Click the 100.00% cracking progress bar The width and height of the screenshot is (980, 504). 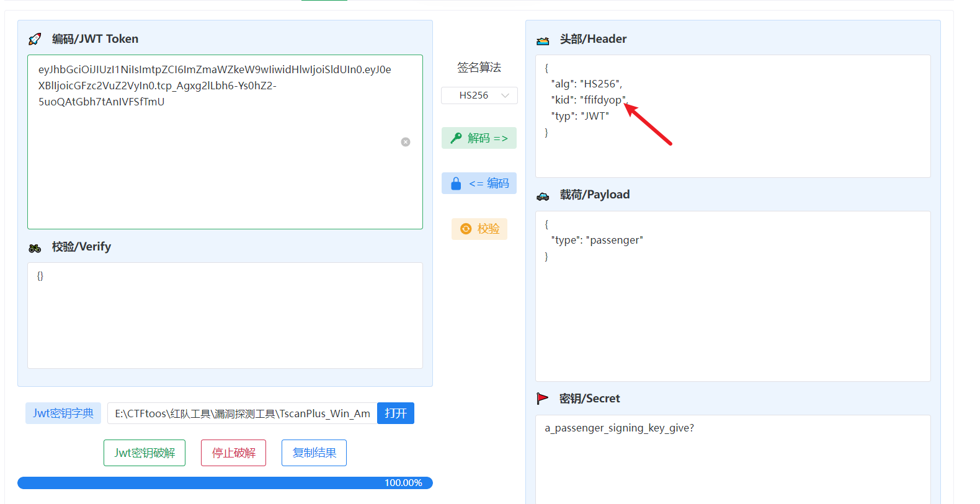coord(225,483)
